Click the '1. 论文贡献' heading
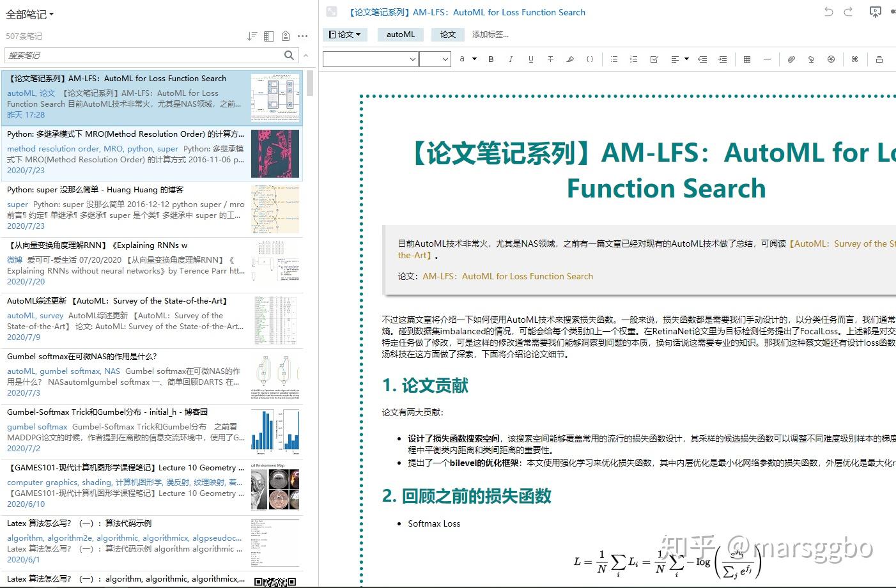Image resolution: width=896 pixels, height=588 pixels. coord(425,385)
